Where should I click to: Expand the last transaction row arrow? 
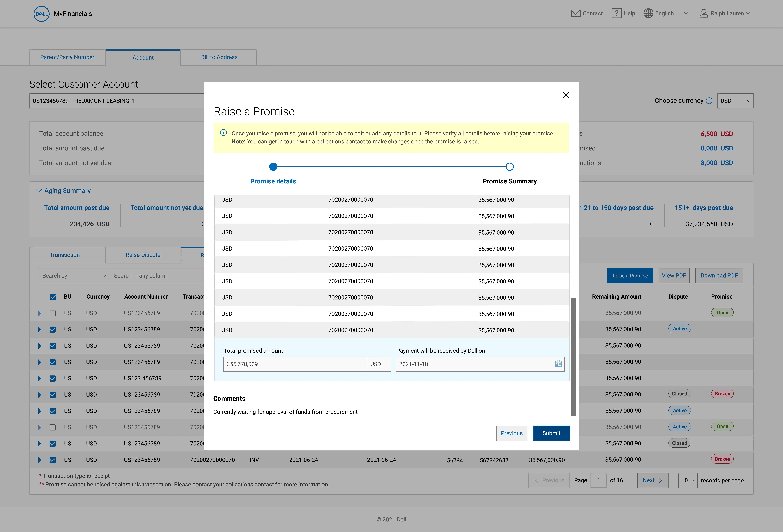coord(39,460)
